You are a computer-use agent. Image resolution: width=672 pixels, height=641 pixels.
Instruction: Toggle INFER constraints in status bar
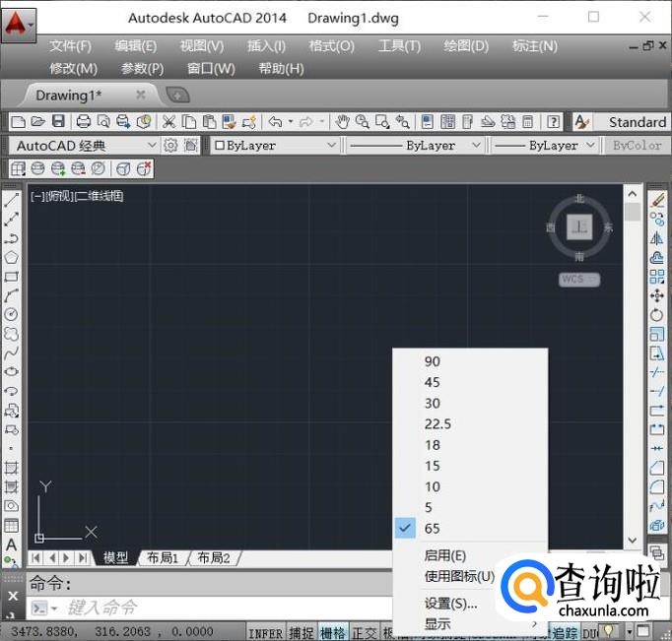point(265,632)
